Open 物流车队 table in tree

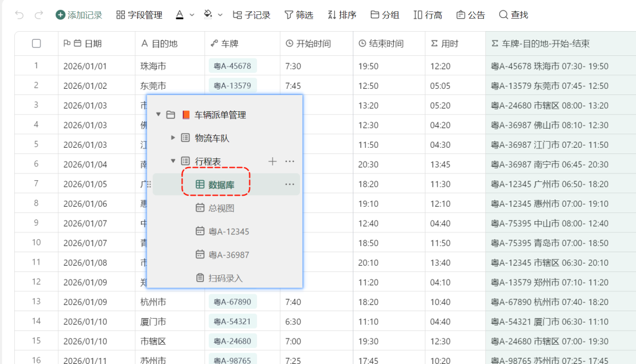tap(212, 138)
